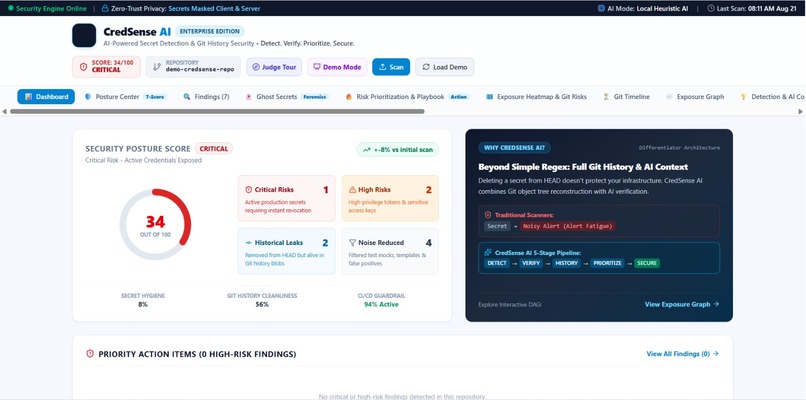The height and width of the screenshot is (400, 806).
Task: Click the lock icon next to Zero-Trust Privacy
Action: pos(105,8)
